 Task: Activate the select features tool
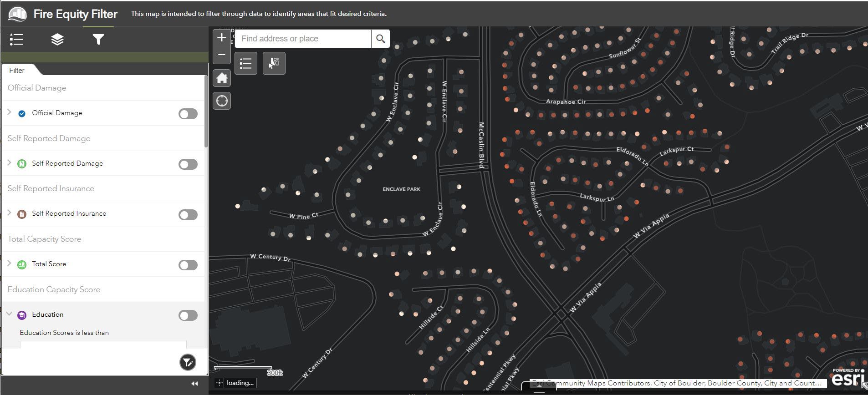pyautogui.click(x=274, y=63)
